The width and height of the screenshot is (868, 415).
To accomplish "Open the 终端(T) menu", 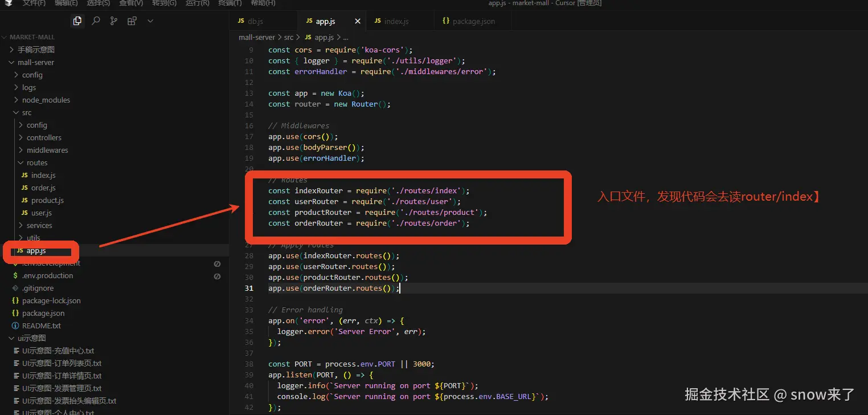I will pyautogui.click(x=230, y=3).
